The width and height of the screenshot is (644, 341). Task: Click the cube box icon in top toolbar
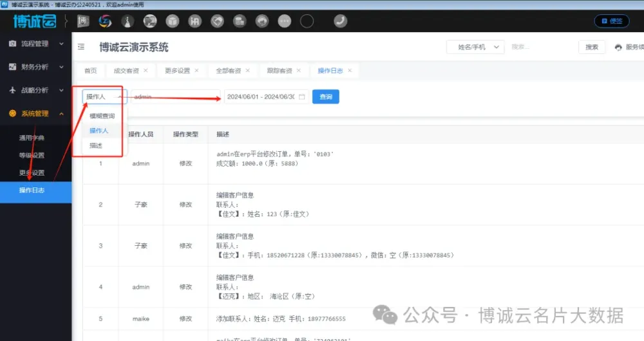click(x=172, y=21)
